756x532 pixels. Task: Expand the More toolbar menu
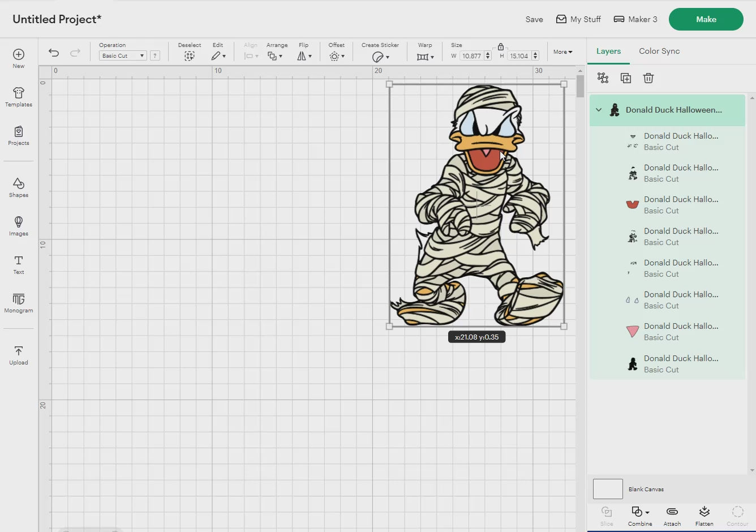[x=563, y=52]
